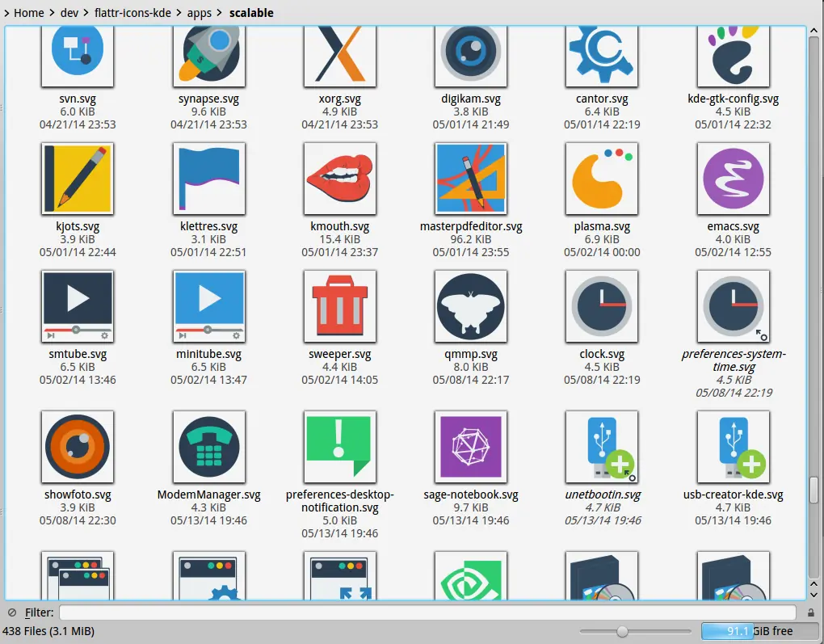Viewport: 824px width, 644px height.
Task: Select the klettres.svg blue flag icon
Action: (x=208, y=179)
